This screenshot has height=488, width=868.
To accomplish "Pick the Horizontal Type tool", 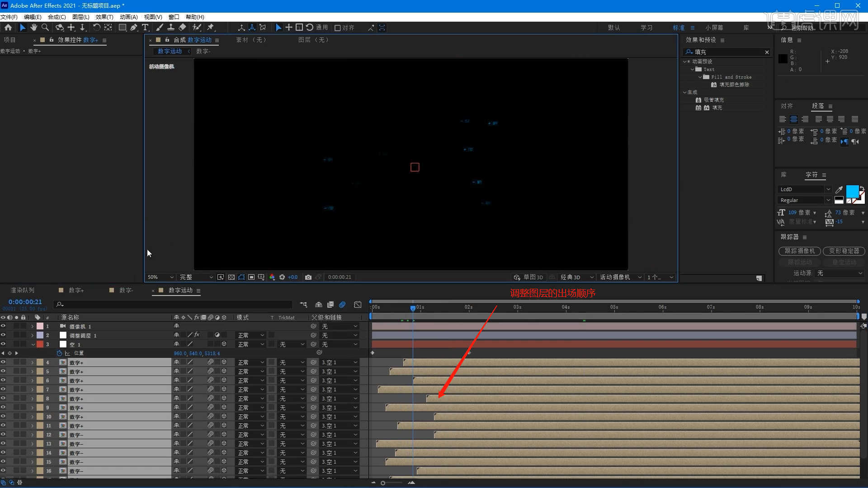I will [145, 28].
